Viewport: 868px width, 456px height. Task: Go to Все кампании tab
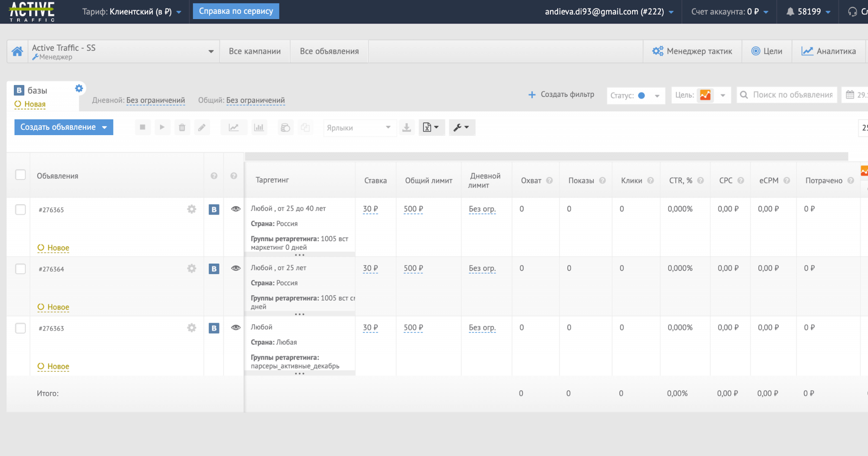(x=255, y=51)
